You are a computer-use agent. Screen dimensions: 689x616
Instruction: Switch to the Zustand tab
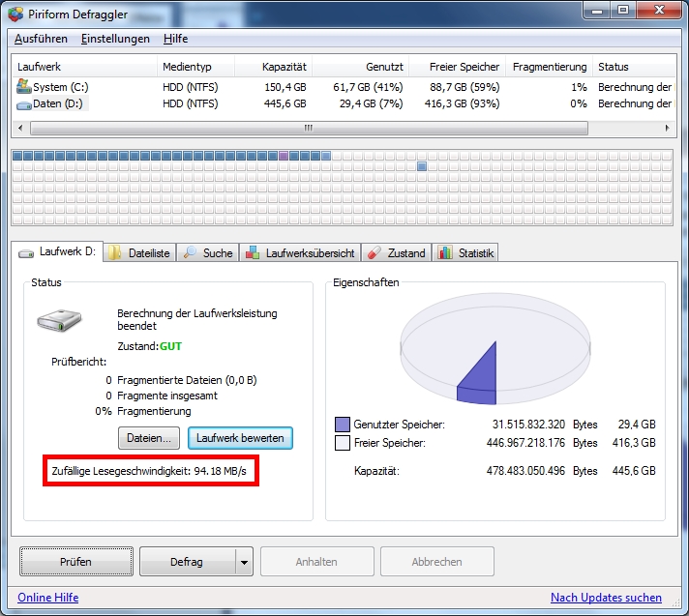pos(397,253)
